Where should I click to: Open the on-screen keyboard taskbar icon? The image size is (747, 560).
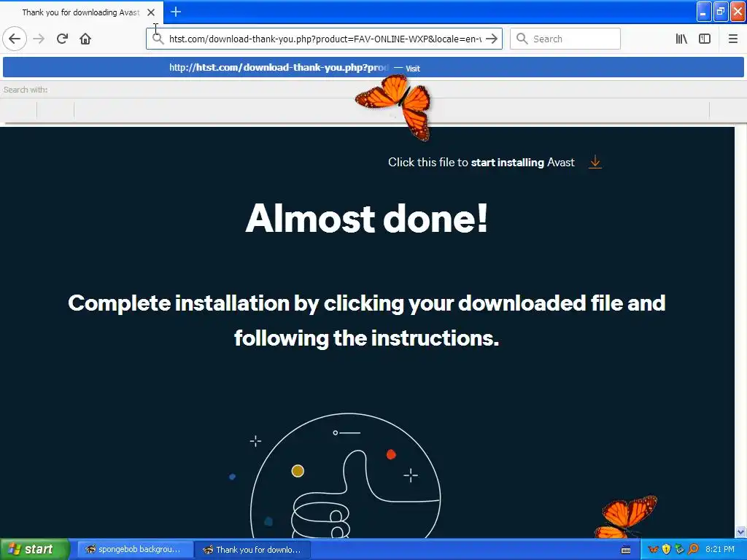pos(626,550)
